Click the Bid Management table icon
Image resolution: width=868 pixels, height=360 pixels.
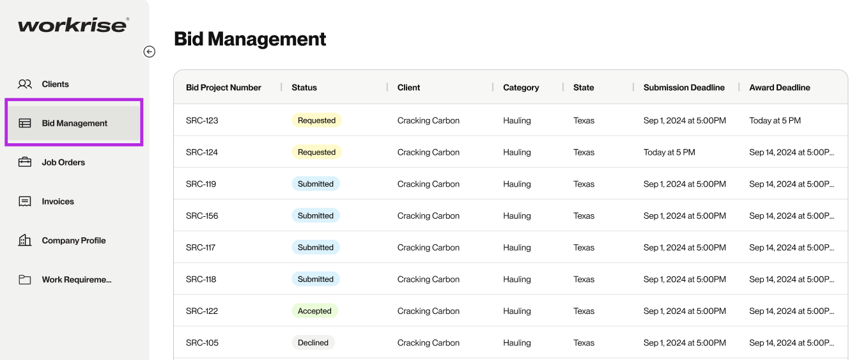pyautogui.click(x=25, y=123)
